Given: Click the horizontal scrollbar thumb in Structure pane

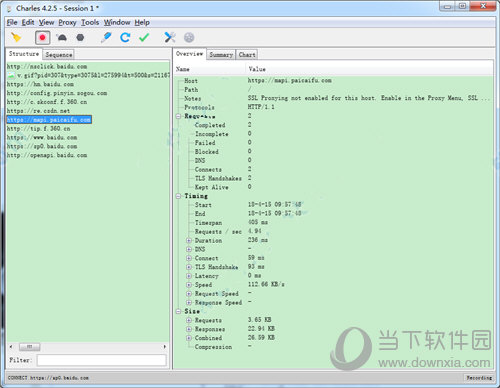Looking at the screenshot, I should 29,347.
